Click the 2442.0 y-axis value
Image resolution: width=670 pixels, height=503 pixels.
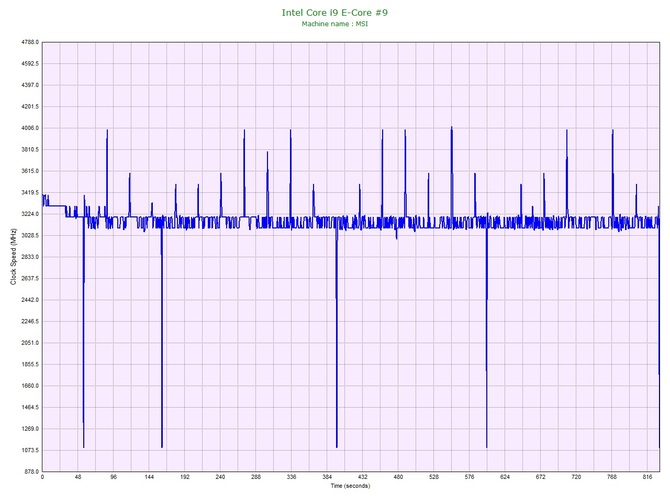[30, 300]
